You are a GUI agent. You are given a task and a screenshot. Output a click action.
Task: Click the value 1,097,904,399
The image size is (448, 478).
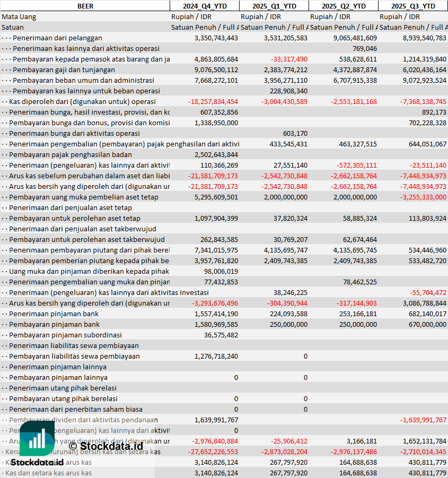[216, 219]
